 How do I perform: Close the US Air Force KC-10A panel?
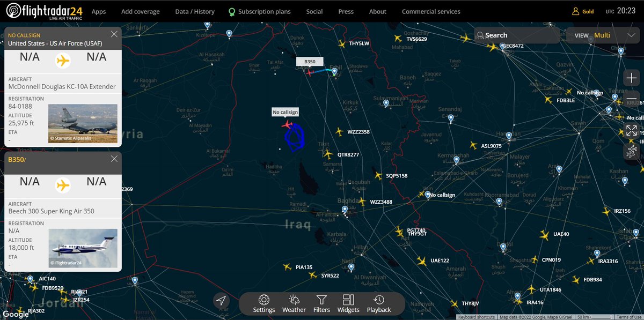[x=114, y=34]
